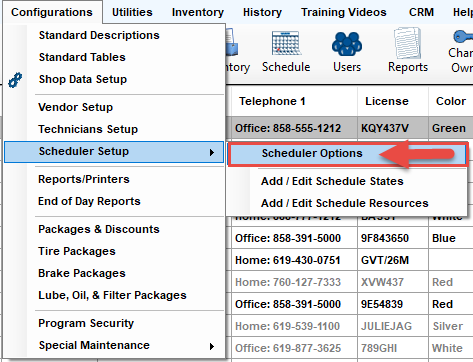The height and width of the screenshot is (362, 473).
Task: Expand the Special Maintenance submenu arrow
Action: (x=212, y=346)
